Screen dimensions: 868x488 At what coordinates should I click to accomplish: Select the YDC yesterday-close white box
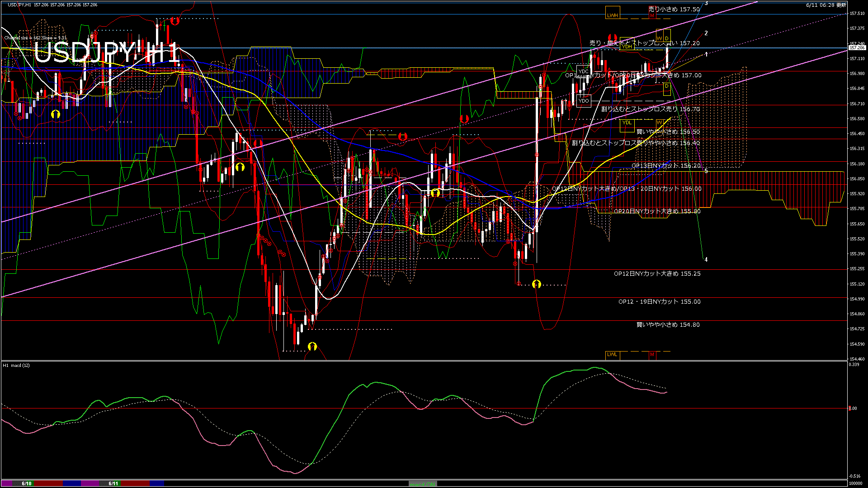coord(584,71)
